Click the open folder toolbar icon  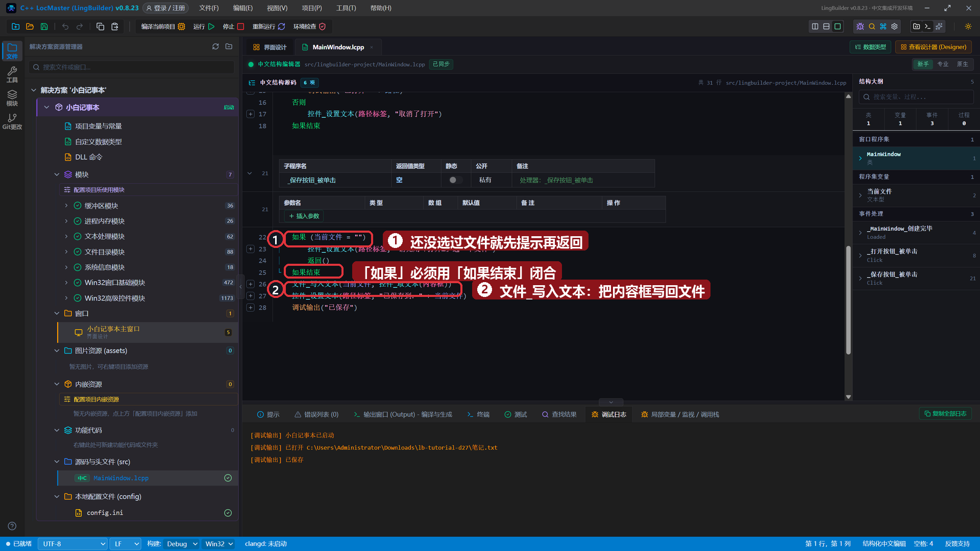pyautogui.click(x=30, y=27)
